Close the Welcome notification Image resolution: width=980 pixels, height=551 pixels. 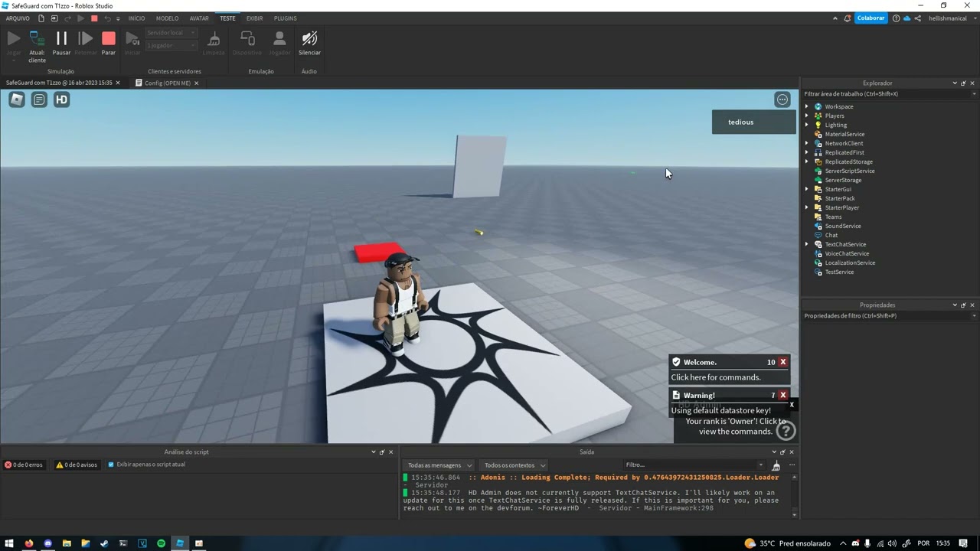tap(782, 362)
